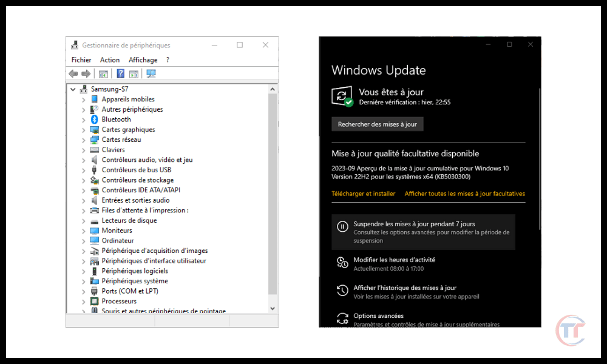
Task: Toggle the console tree toolbar icon
Action: click(103, 73)
